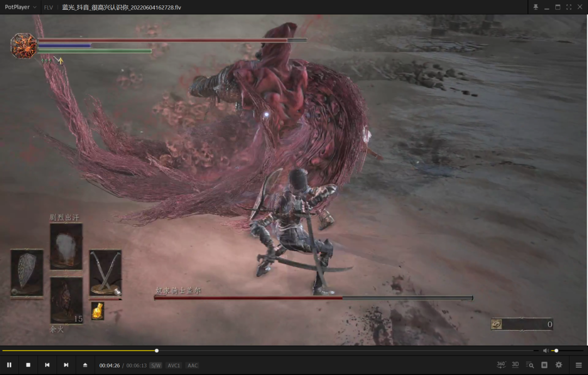Adjust the volume slider
Image resolution: width=588 pixels, height=375 pixels.
(568, 350)
